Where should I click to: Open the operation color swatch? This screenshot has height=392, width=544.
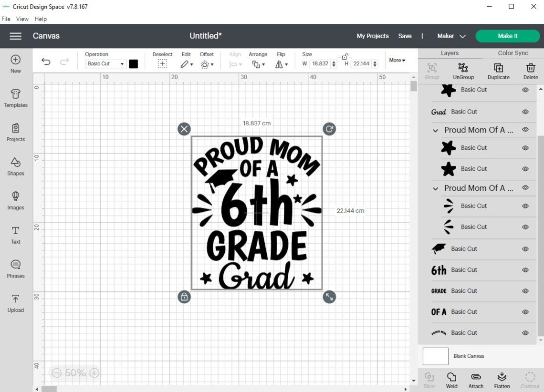click(133, 63)
